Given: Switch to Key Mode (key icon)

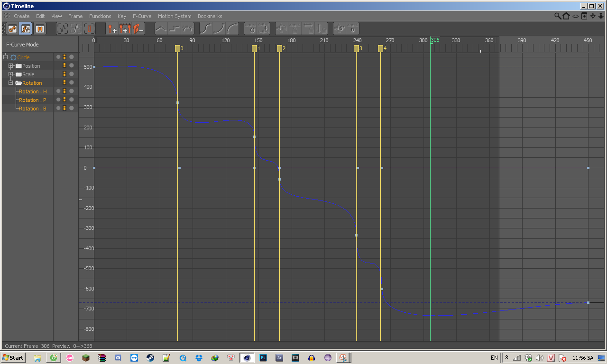Looking at the screenshot, I should coord(13,28).
